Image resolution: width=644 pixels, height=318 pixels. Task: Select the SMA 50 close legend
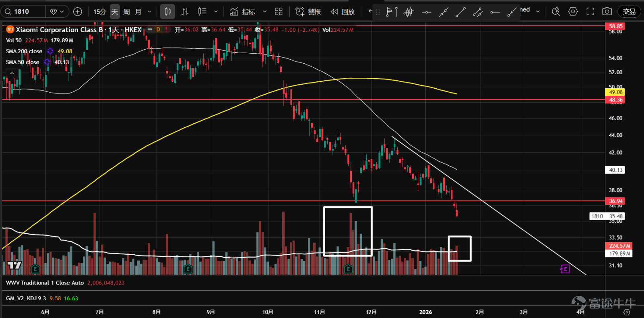click(x=23, y=62)
